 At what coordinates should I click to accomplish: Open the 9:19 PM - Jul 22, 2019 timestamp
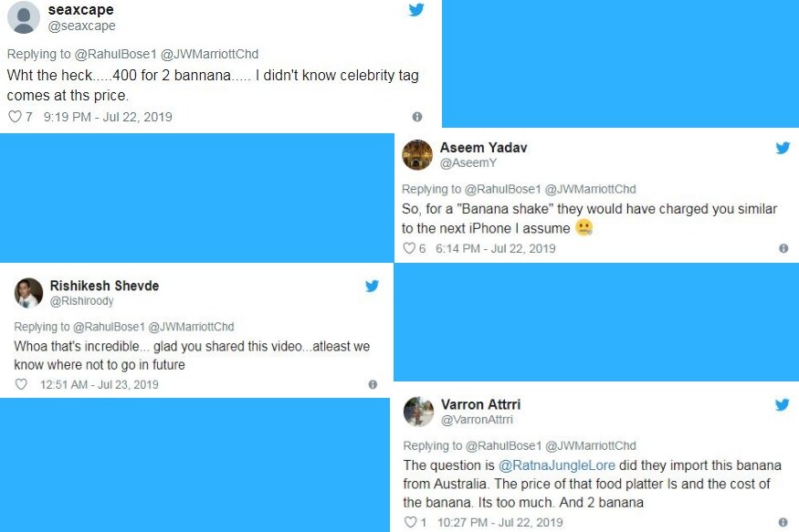108,117
